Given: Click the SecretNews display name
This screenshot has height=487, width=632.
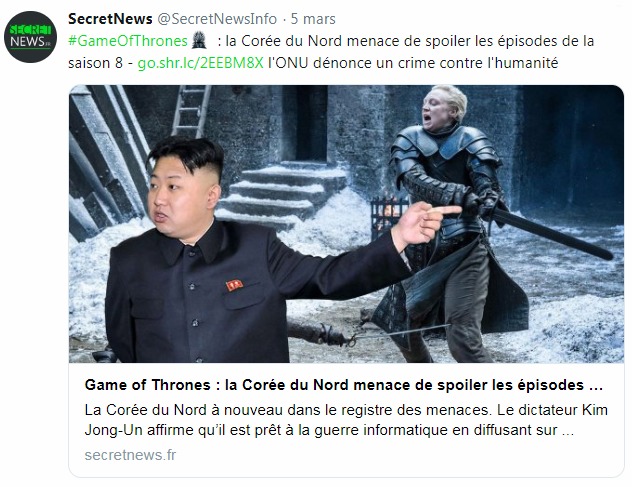Looking at the screenshot, I should tap(110, 19).
